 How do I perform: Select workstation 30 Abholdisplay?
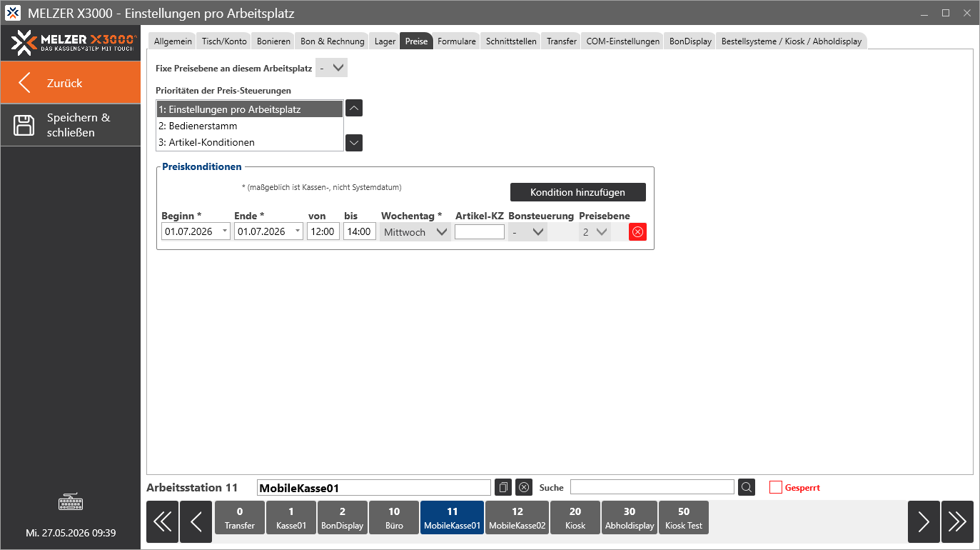(x=630, y=519)
